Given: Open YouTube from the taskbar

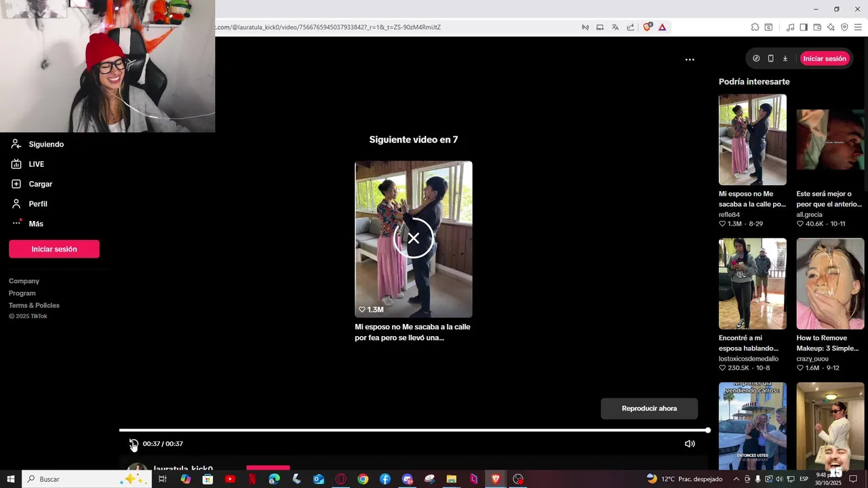Looking at the screenshot, I should [x=230, y=479].
